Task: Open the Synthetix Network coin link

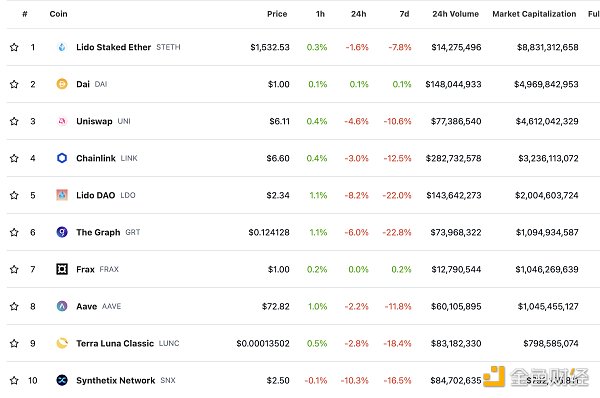Action: click(116, 380)
